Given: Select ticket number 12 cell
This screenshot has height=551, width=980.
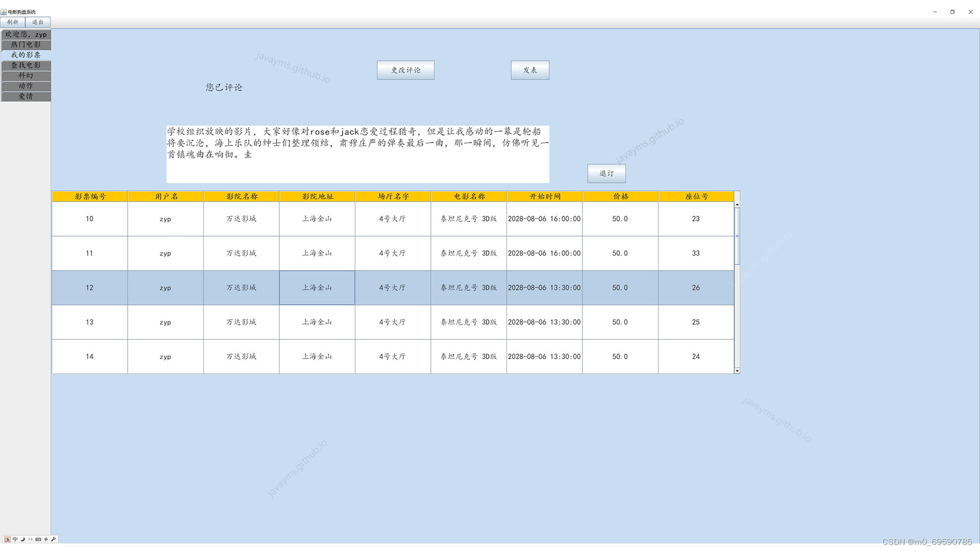Looking at the screenshot, I should [90, 288].
